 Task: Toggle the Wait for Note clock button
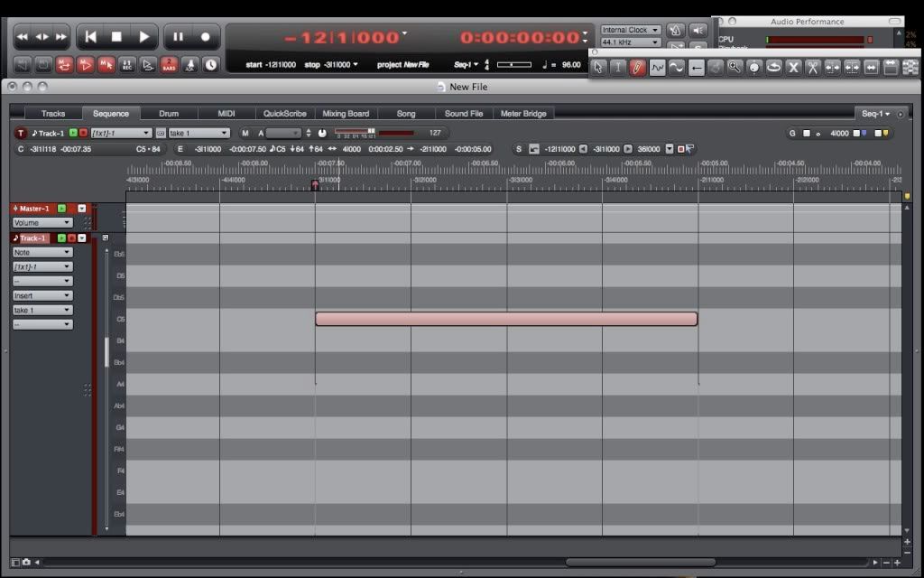pos(211,65)
